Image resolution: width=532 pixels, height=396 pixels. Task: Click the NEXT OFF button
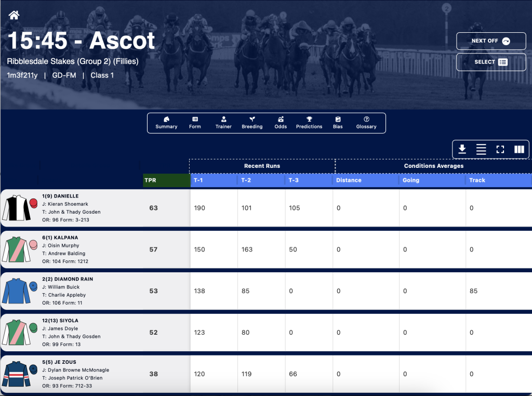(x=491, y=41)
